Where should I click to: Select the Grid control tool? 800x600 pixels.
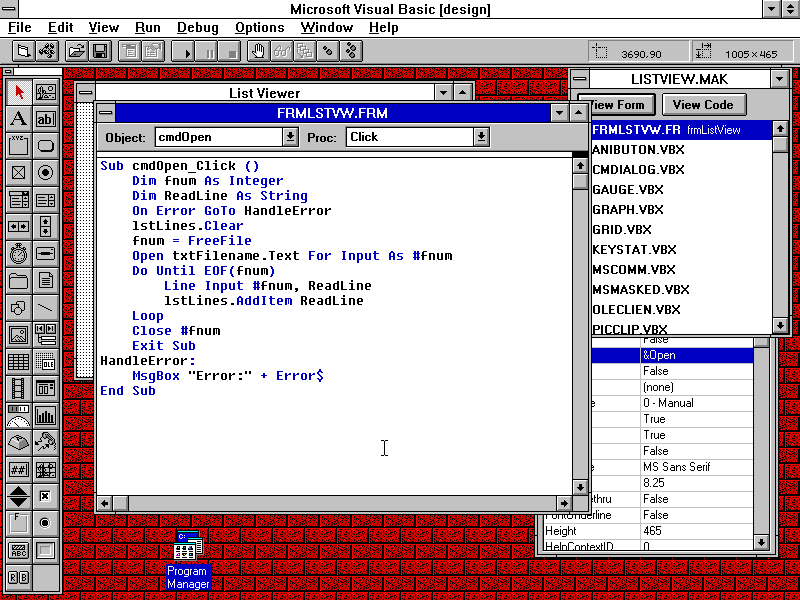(x=19, y=361)
